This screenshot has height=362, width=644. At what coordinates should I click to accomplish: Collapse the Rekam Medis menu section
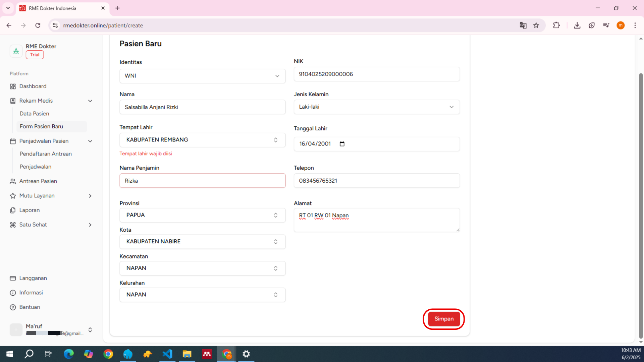[x=90, y=101]
